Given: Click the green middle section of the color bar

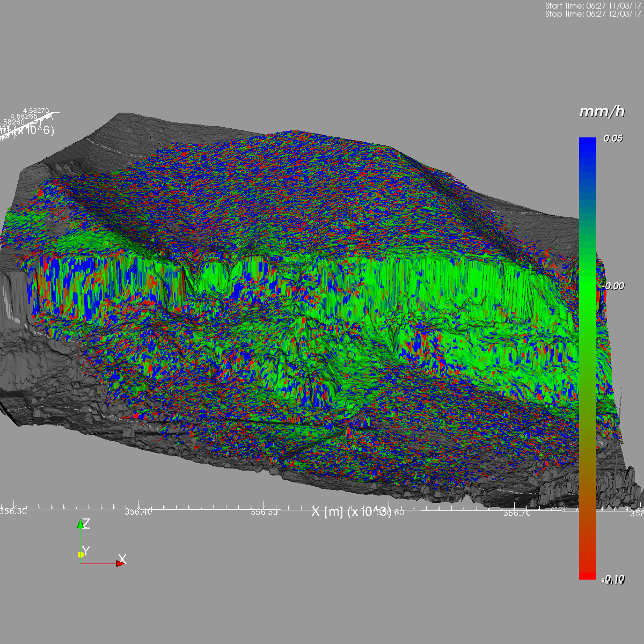Looking at the screenshot, I should click(x=588, y=284).
